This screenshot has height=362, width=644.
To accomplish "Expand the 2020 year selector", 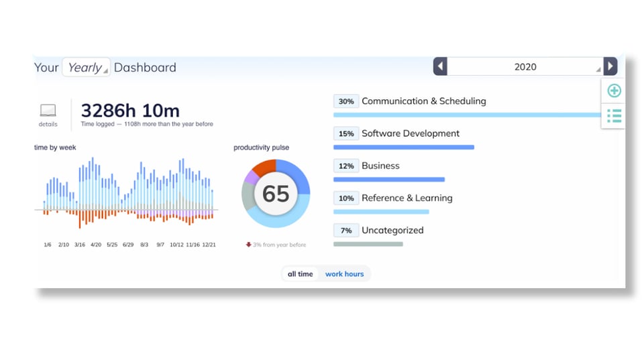I will pos(525,67).
